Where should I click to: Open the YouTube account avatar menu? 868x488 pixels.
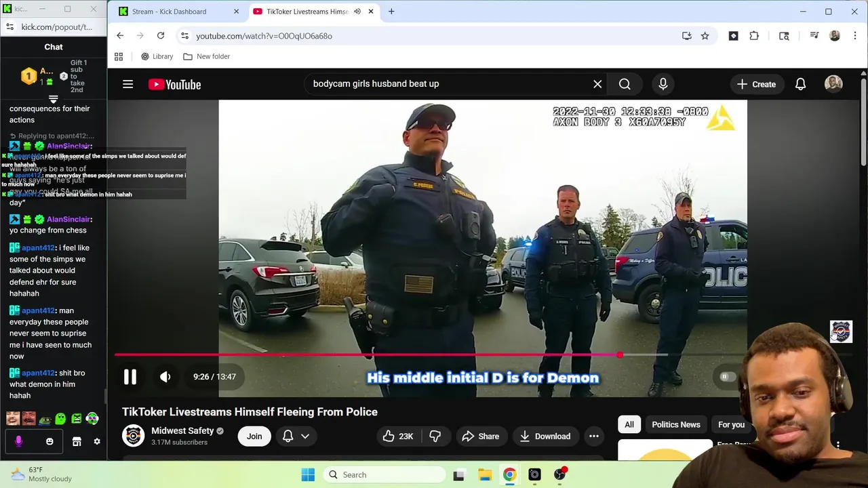[x=833, y=84]
